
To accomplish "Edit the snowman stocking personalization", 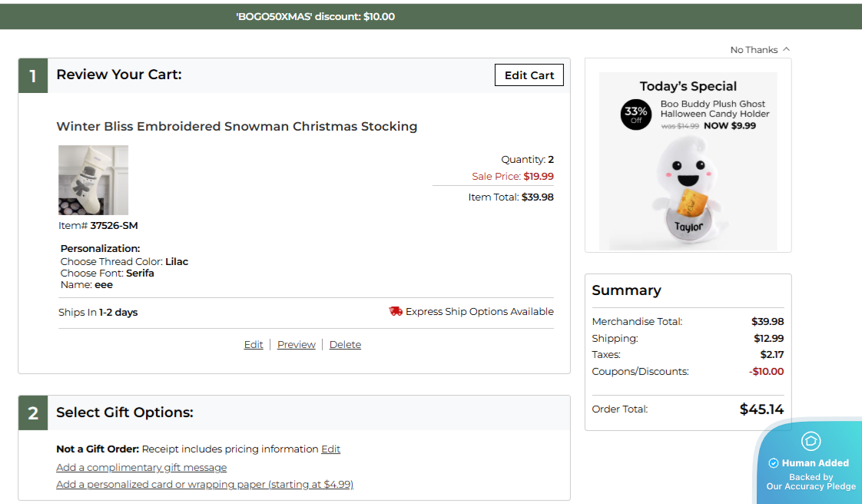I will (254, 344).
